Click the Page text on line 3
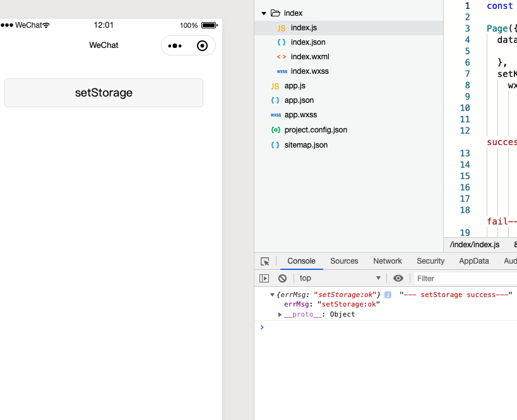 (497, 28)
